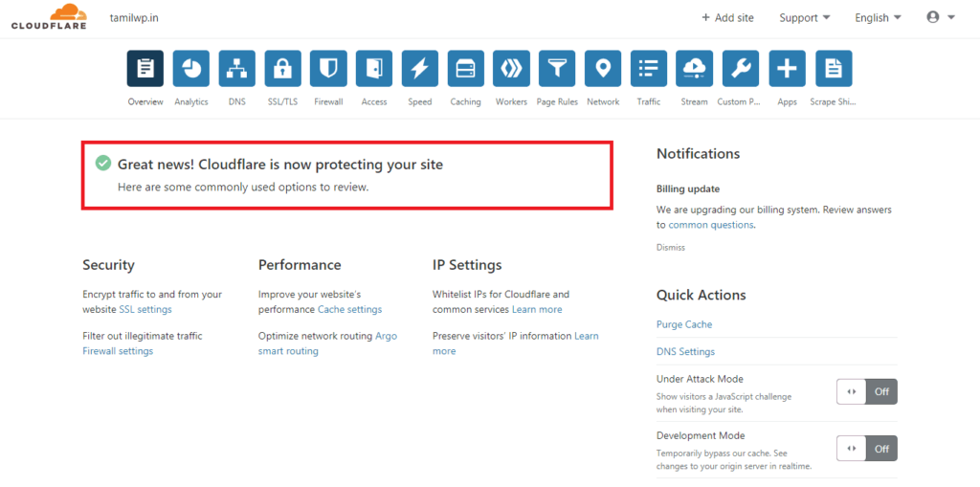Open the Overview section icon
This screenshot has width=980, height=487.
coord(145,68)
